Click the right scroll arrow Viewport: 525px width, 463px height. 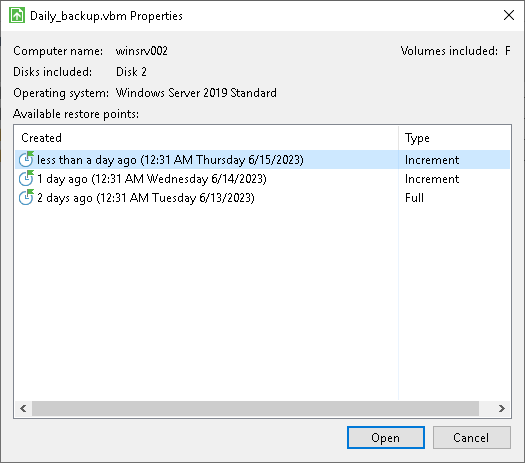click(x=502, y=408)
